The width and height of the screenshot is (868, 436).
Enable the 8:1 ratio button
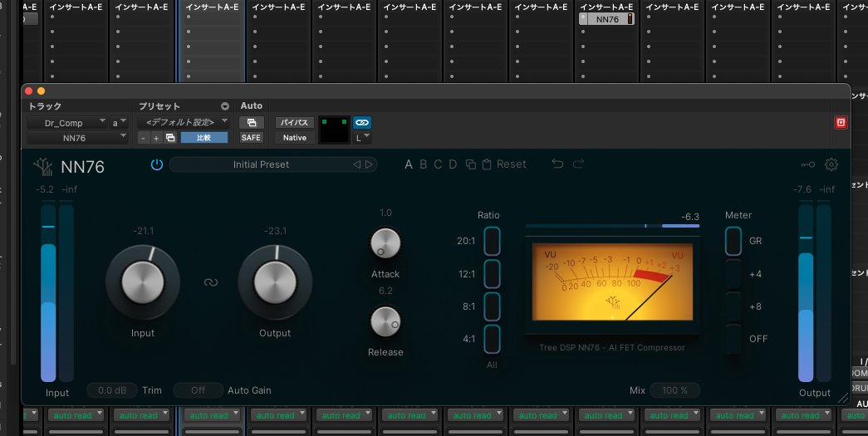(x=492, y=306)
